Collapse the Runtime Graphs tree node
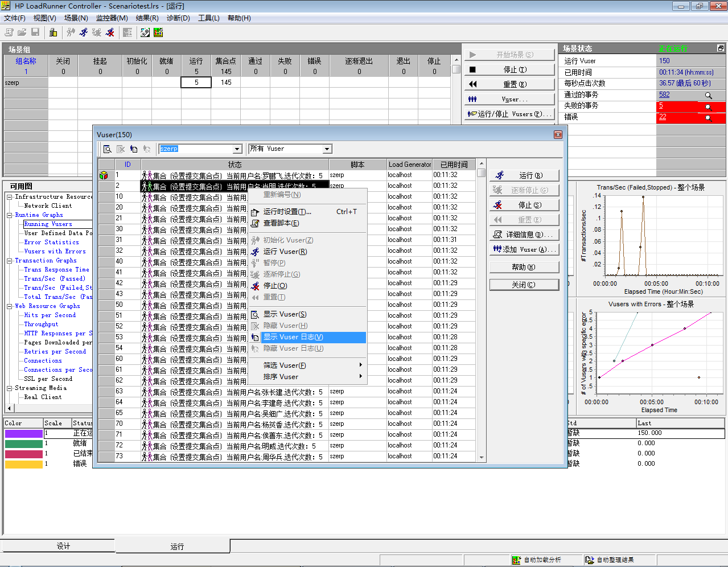Image resolution: width=728 pixels, height=567 pixels. (10, 215)
